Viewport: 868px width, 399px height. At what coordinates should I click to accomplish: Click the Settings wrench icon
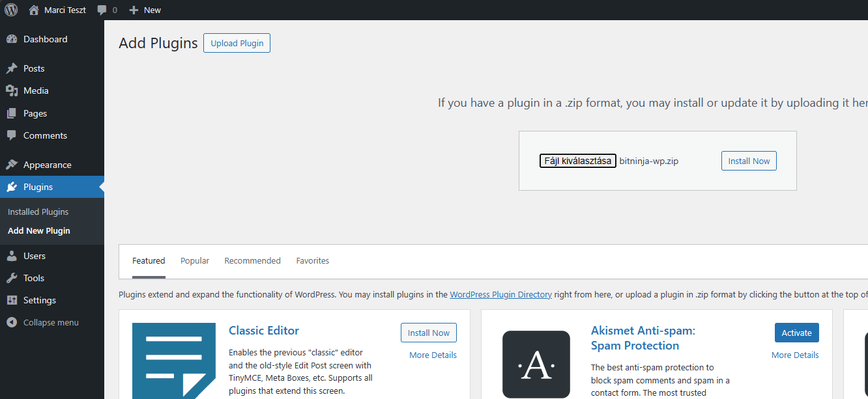point(12,300)
